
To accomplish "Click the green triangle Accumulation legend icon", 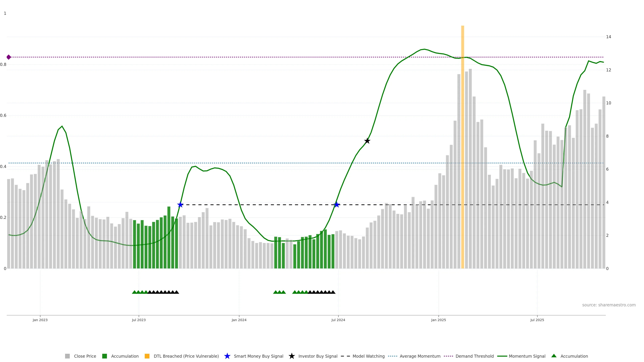I will [554, 356].
